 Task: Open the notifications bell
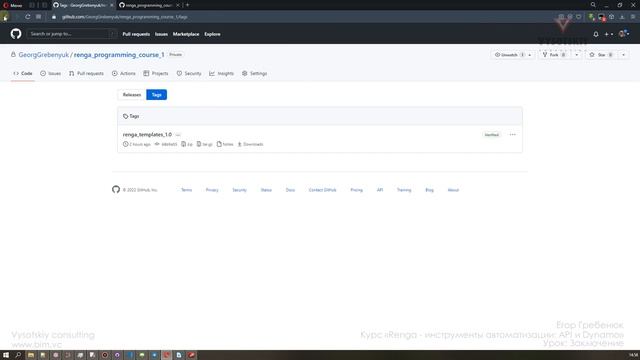pyautogui.click(x=596, y=34)
